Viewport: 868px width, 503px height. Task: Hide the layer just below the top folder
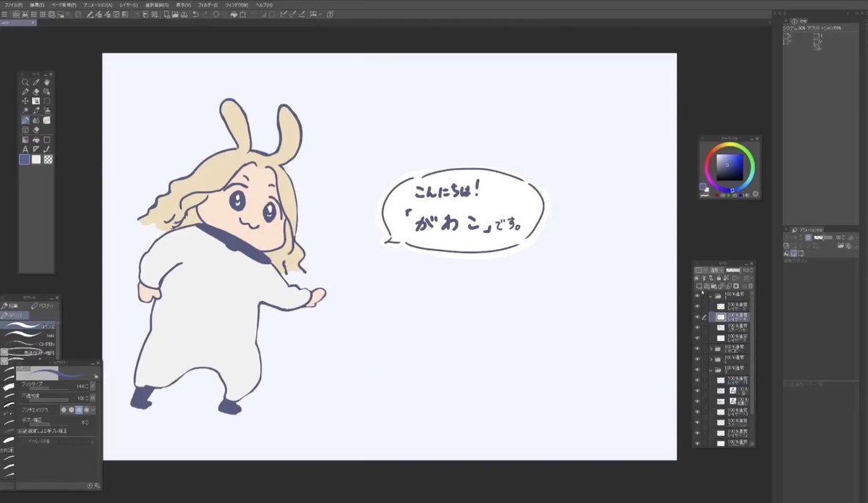coord(697,306)
